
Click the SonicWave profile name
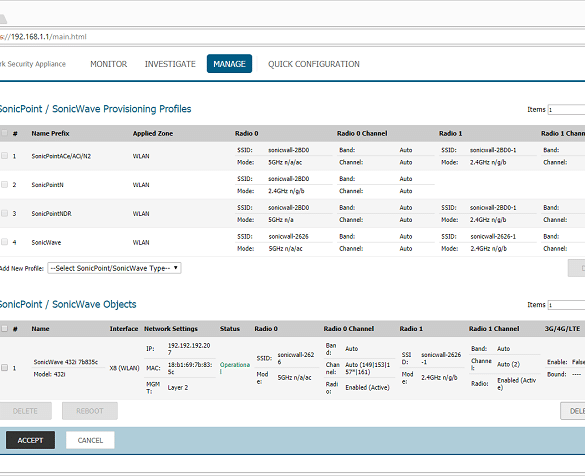[x=46, y=242]
